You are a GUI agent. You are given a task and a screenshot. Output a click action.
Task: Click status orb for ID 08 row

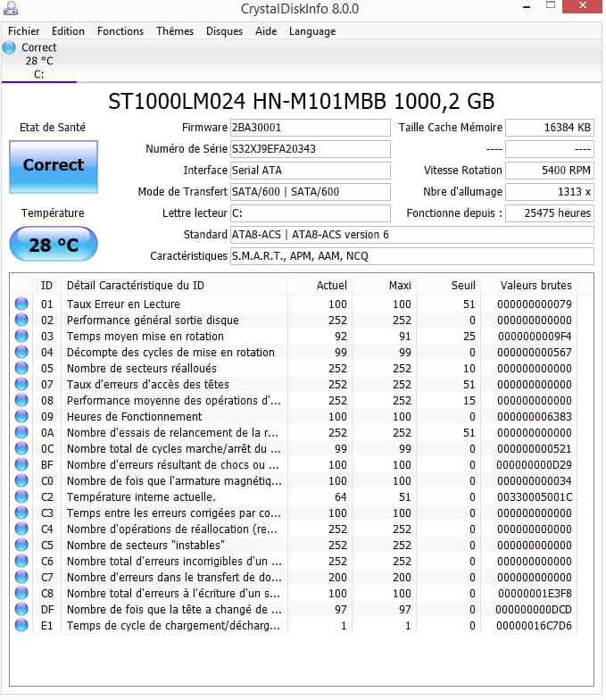[x=21, y=400]
